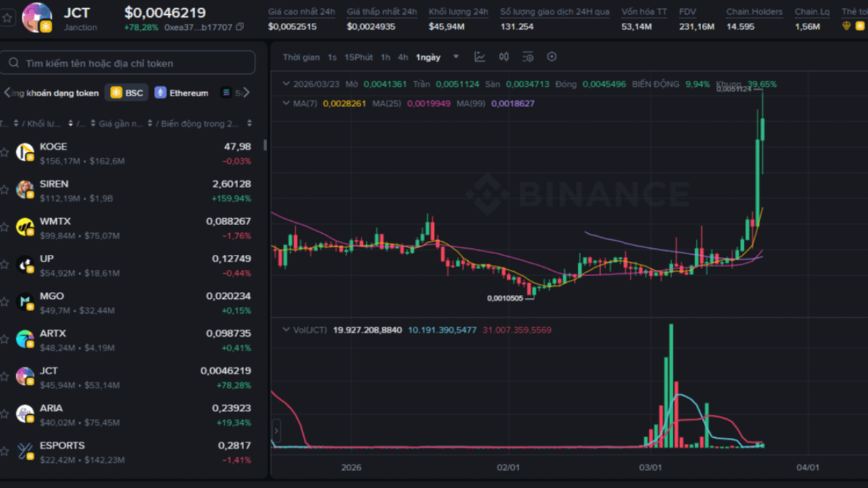Expand the side panel arrow beside the volume chart
The height and width of the screenshot is (488, 868).
click(x=276, y=430)
